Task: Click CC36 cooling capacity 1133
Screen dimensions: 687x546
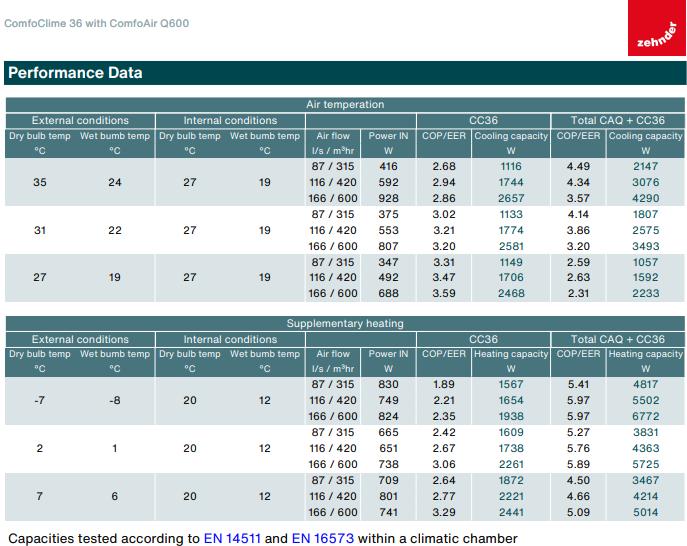Action: 511,214
